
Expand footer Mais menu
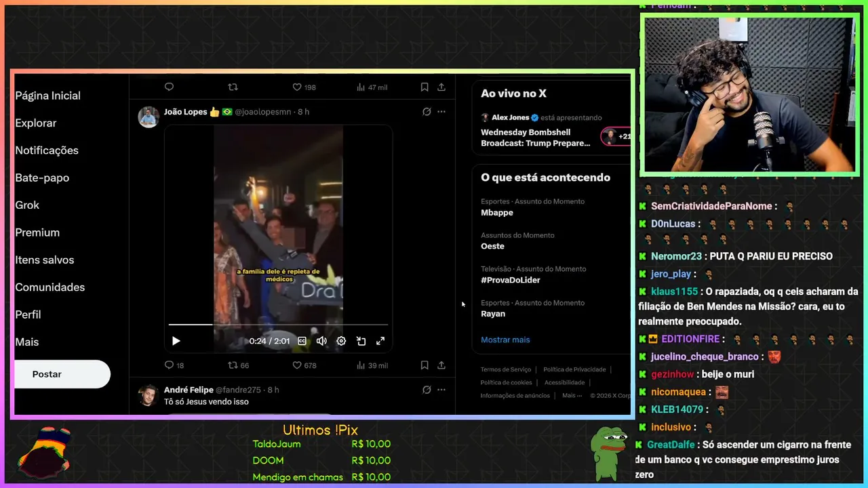[572, 395]
